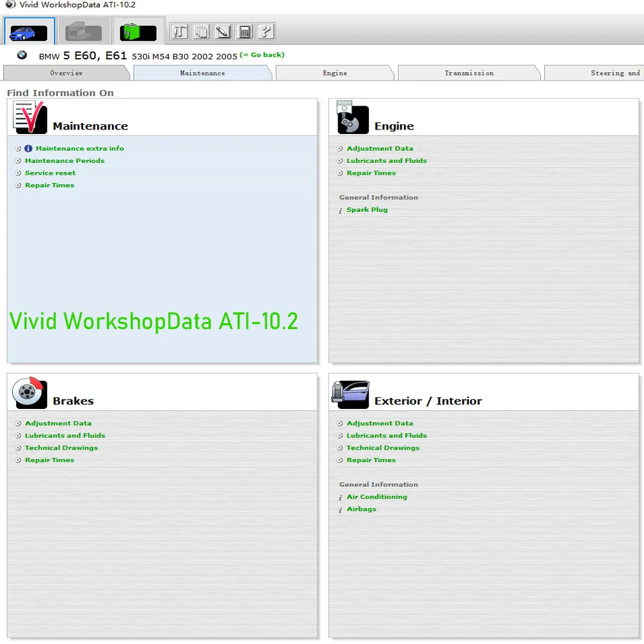Switch to the Maintenance tab
The height and width of the screenshot is (644, 644).
coord(202,73)
